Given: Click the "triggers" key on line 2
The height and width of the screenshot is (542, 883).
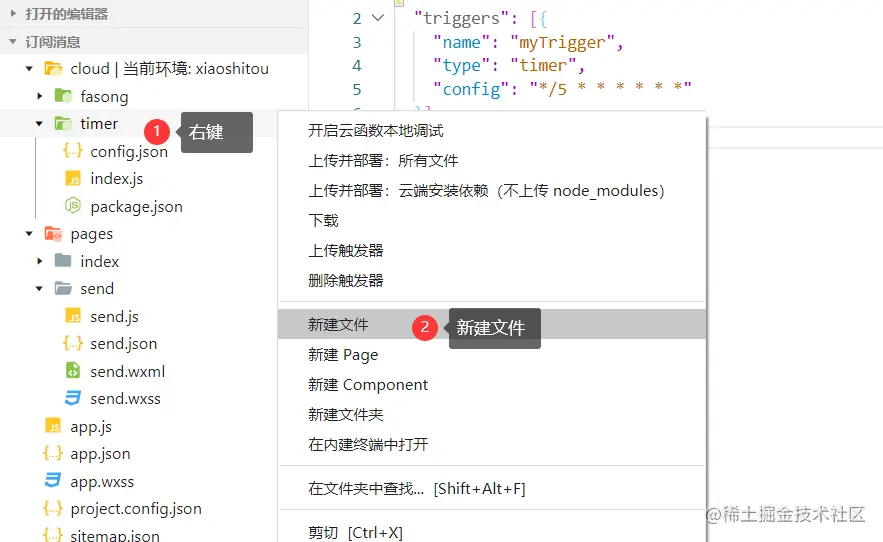Looking at the screenshot, I should [x=461, y=18].
